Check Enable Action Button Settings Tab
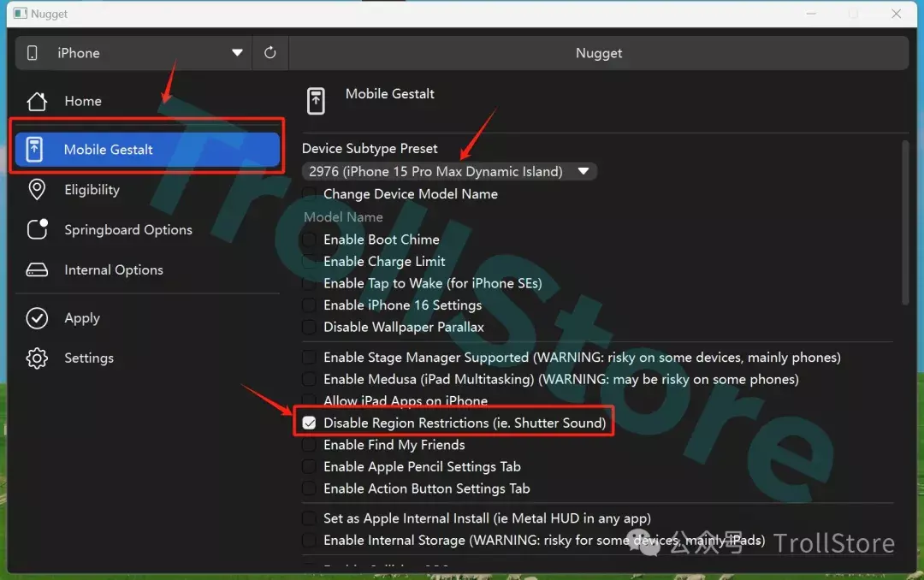 [x=309, y=488]
